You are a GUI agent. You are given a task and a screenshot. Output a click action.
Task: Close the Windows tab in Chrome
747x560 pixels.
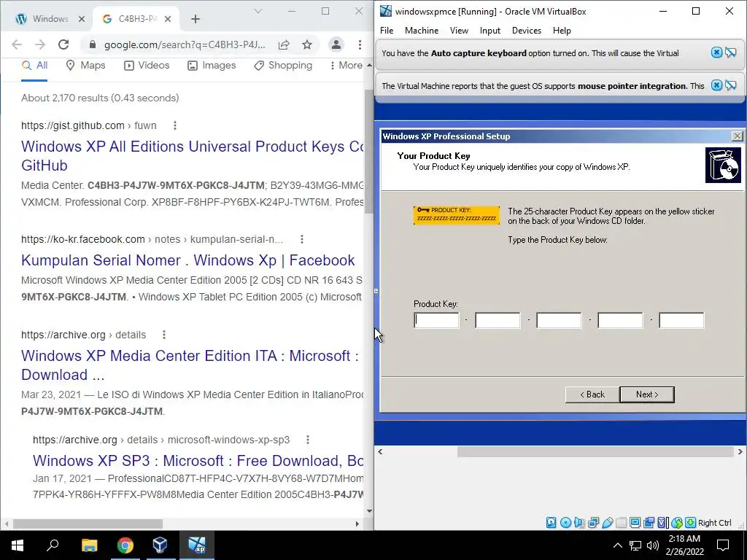click(82, 19)
